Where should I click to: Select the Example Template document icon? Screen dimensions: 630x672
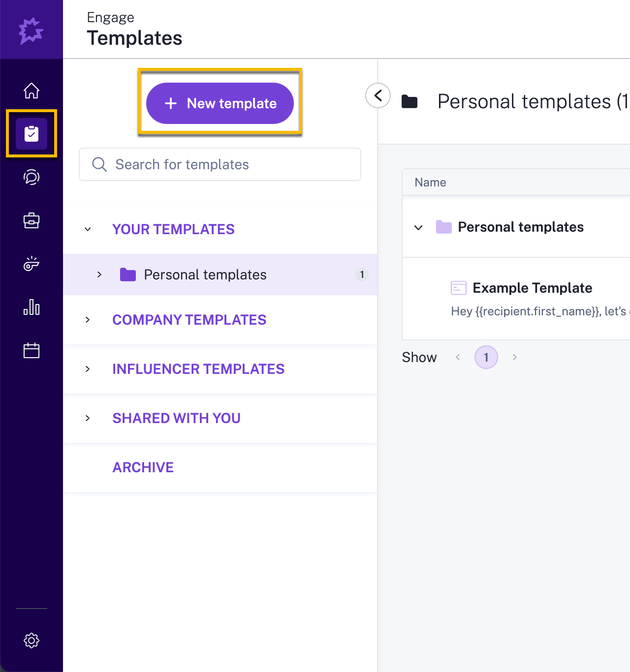pyautogui.click(x=458, y=288)
